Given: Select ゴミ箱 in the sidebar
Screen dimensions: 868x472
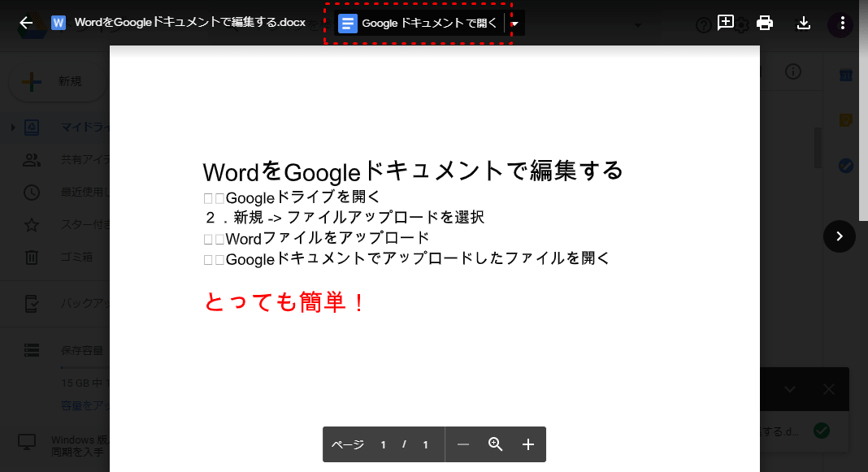Looking at the screenshot, I should click(x=77, y=258).
